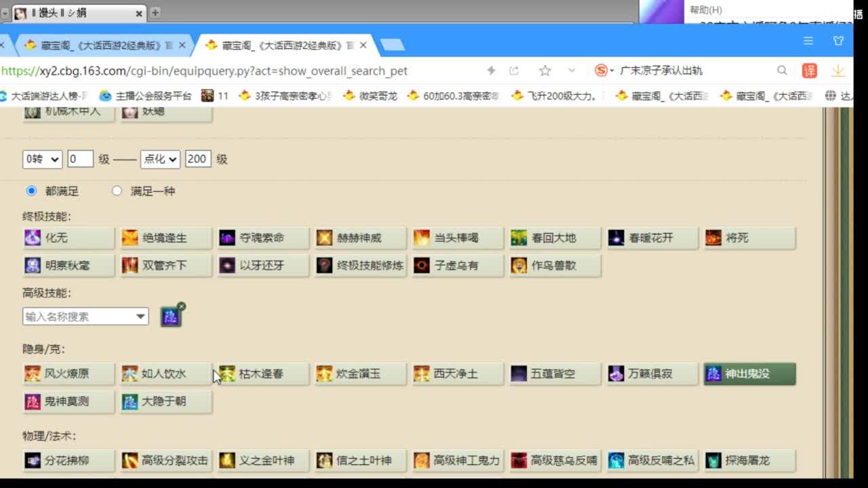Click the search magnifier icon
Screen dimensions: 868x488
[x=782, y=70]
